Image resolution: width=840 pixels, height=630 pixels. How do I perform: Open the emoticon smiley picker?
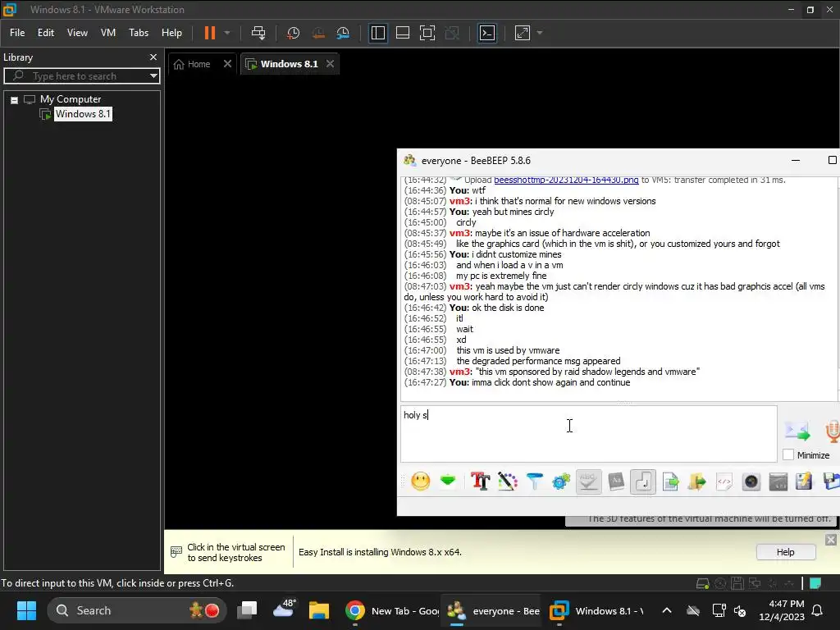421,481
